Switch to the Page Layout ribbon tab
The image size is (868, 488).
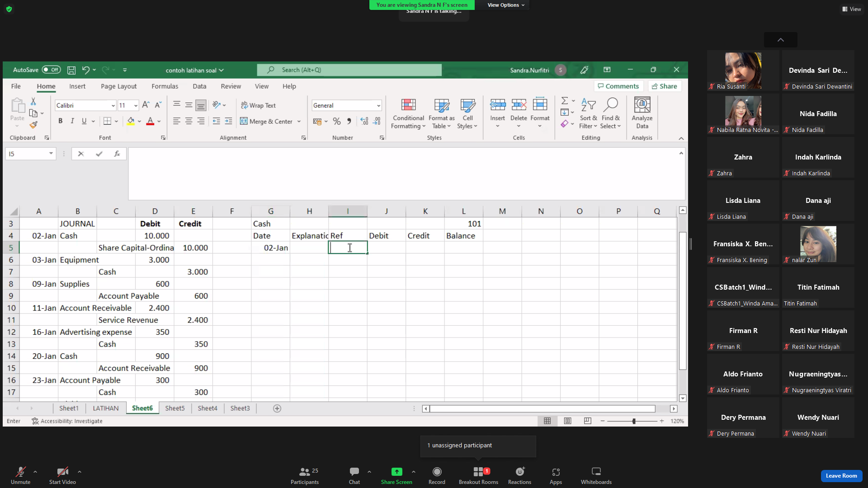tap(118, 86)
